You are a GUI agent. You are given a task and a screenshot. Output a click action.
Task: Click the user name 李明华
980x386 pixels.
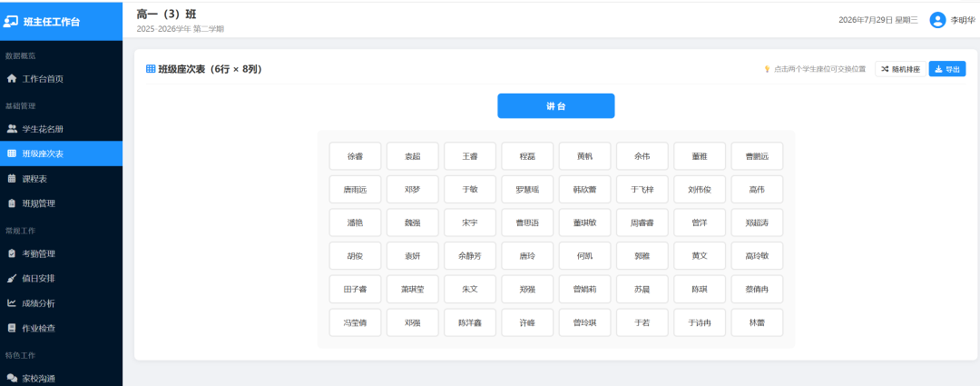pos(963,20)
